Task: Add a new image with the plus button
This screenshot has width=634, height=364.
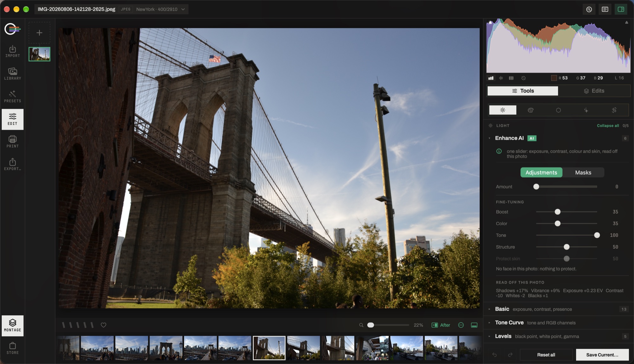Action: (x=39, y=33)
